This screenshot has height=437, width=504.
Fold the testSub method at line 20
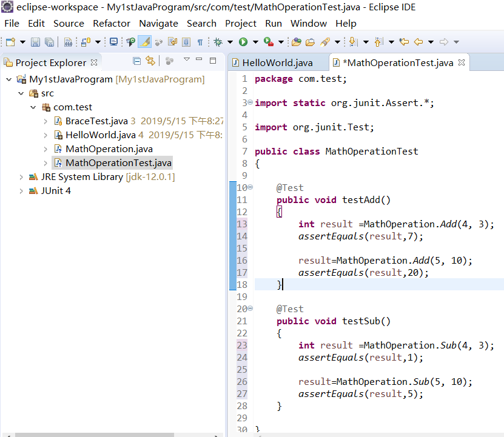250,309
